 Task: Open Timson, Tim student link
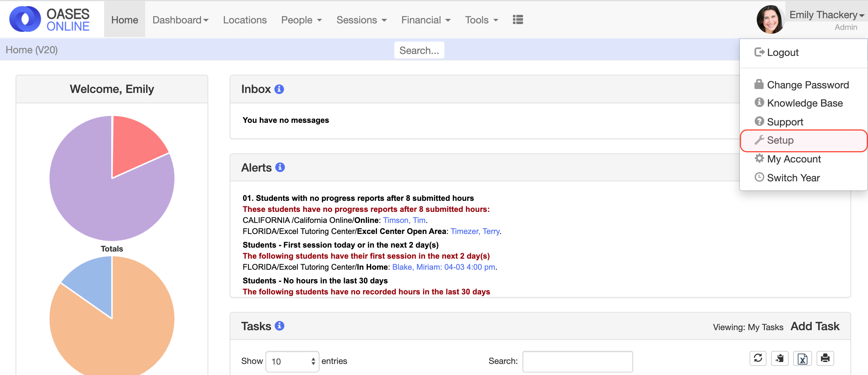(x=404, y=220)
